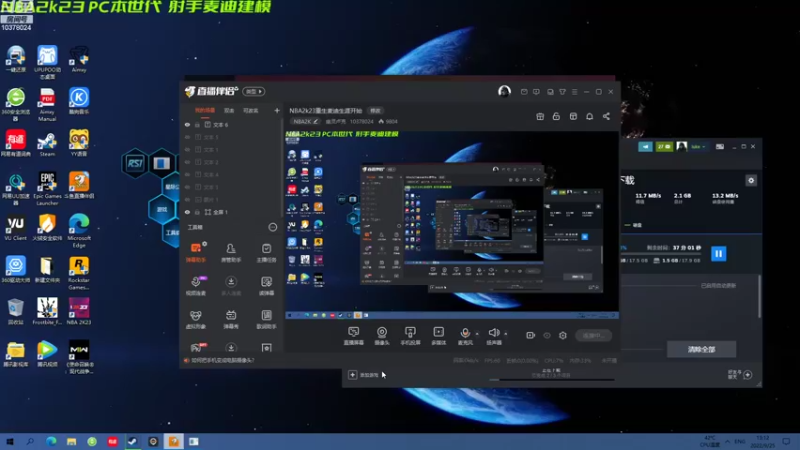Click Steam's teal announcements button
This screenshot has height=450, width=800.
click(645, 146)
